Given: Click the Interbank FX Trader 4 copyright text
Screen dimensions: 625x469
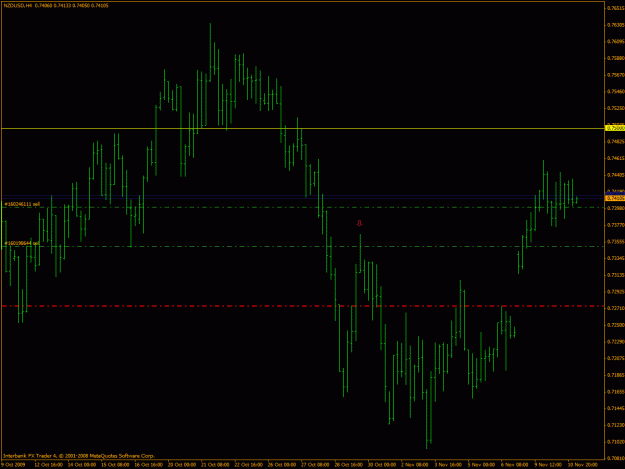Looking at the screenshot, I should (79, 456).
